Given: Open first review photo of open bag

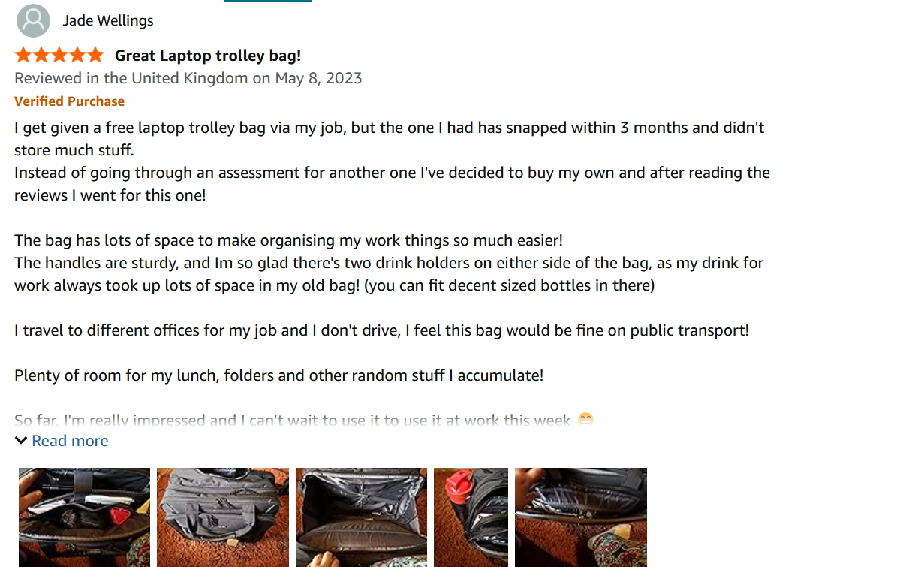Looking at the screenshot, I should point(84,517).
